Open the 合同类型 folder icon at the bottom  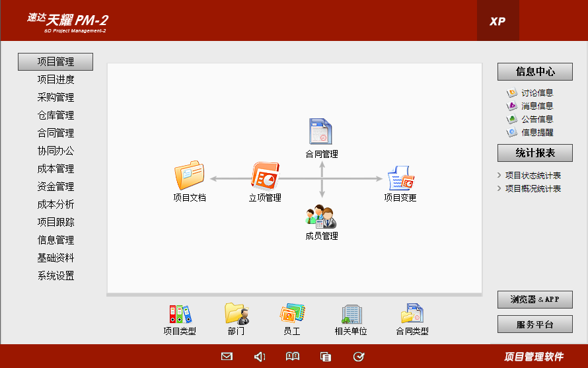point(412,314)
